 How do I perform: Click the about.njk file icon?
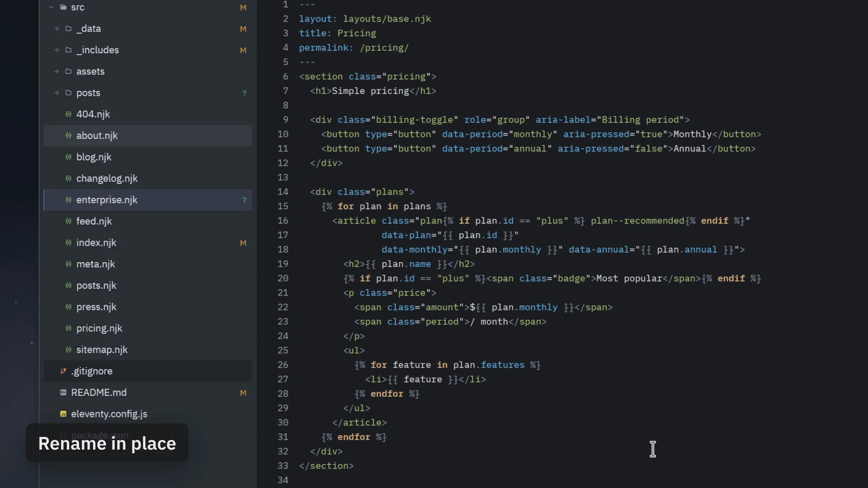click(68, 136)
